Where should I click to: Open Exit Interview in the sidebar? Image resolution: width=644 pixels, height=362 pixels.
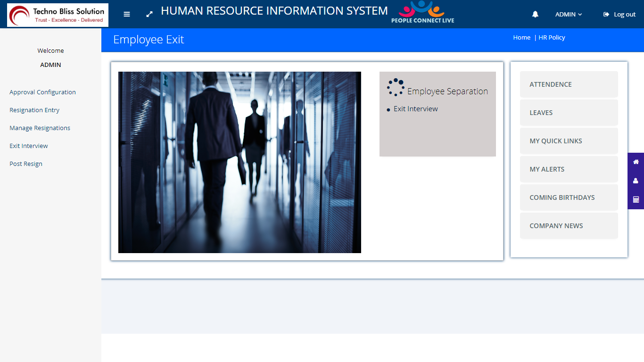tap(29, 146)
